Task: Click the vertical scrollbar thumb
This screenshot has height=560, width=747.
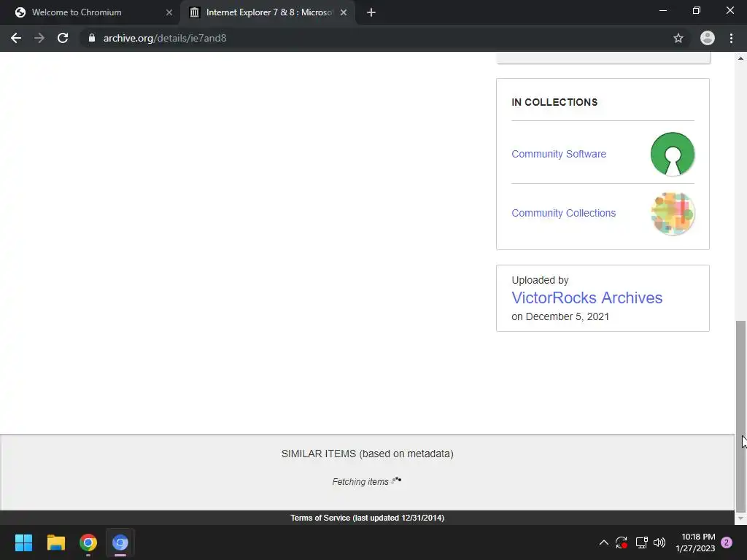Action: (740, 415)
